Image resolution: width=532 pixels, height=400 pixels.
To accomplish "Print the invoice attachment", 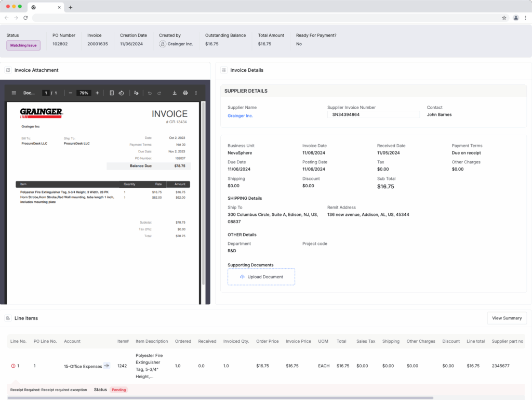I will (185, 93).
